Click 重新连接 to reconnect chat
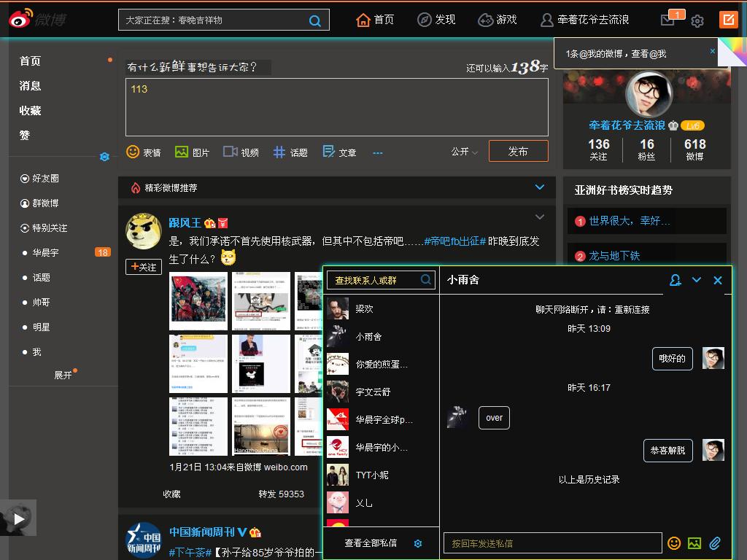The image size is (747, 560). pyautogui.click(x=632, y=309)
